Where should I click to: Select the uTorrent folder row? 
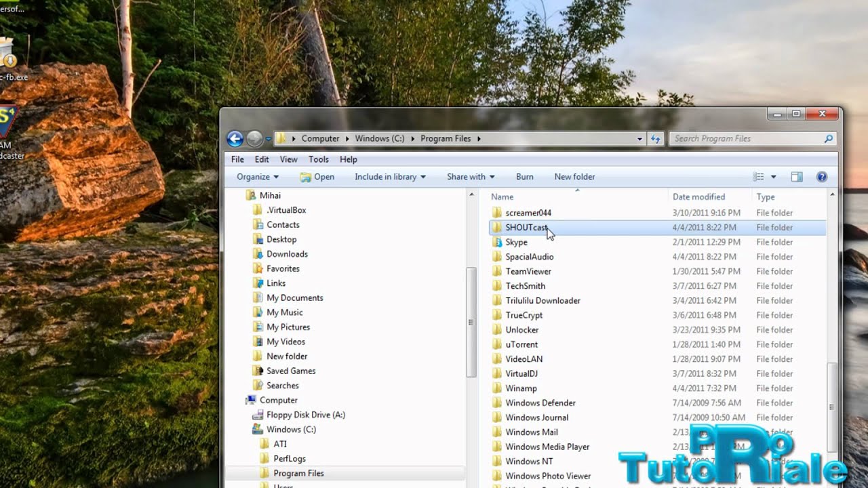[x=657, y=344]
